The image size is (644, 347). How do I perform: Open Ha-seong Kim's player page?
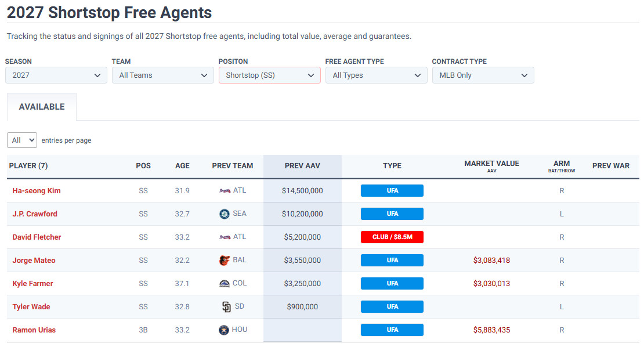coord(37,191)
